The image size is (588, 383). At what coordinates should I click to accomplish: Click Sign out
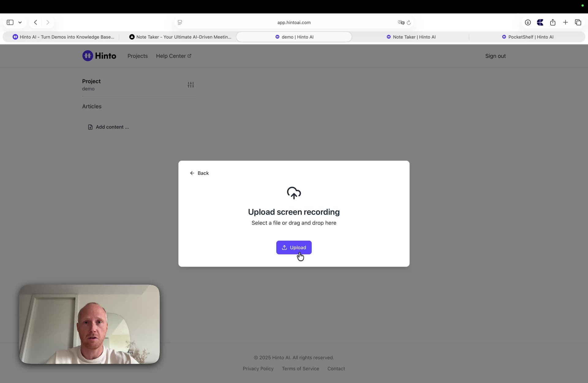[495, 56]
